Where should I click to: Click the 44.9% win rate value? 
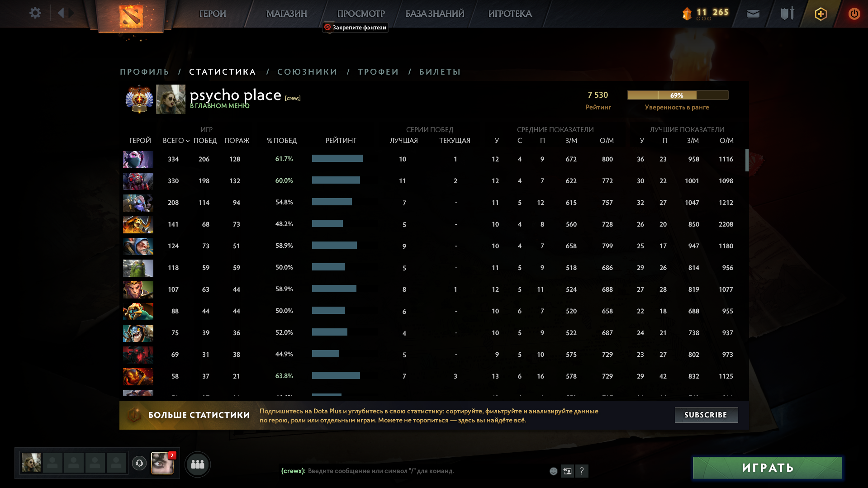(x=284, y=354)
